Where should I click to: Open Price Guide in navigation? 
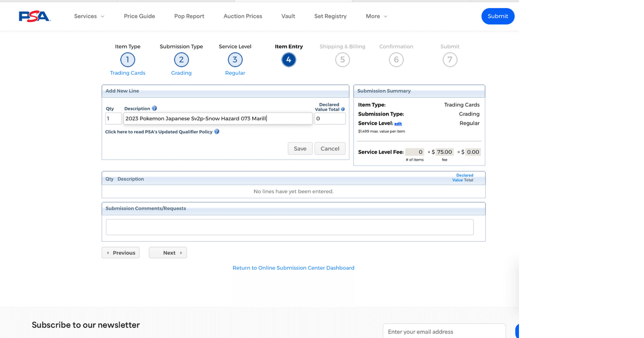pyautogui.click(x=140, y=16)
